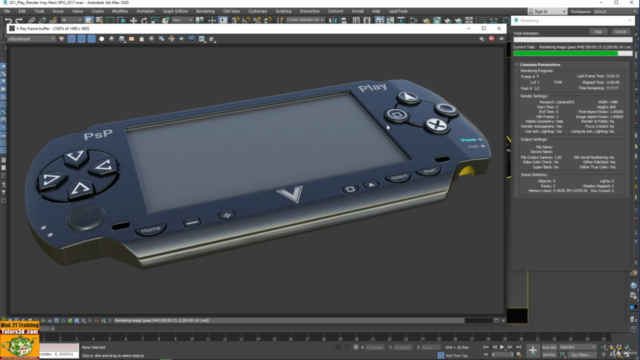640x360 pixels.
Task: Open the Modifiers menu
Action: point(120,11)
